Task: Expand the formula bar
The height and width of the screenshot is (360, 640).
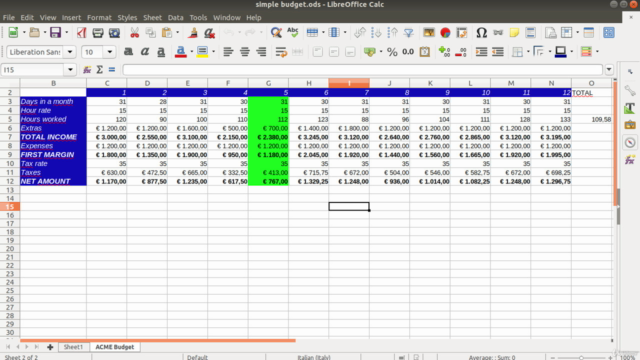Action: 609,70
